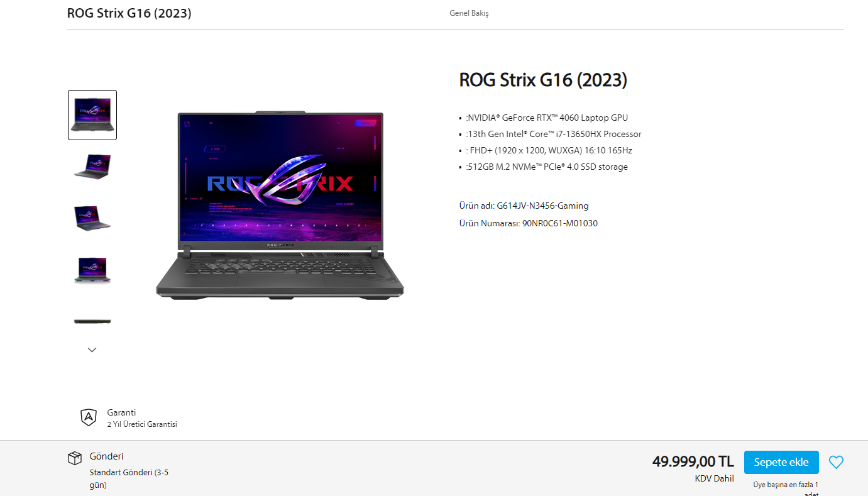Click the NVIDIA GeForce RTX 4060 spec line
The height and width of the screenshot is (496, 868).
point(547,118)
